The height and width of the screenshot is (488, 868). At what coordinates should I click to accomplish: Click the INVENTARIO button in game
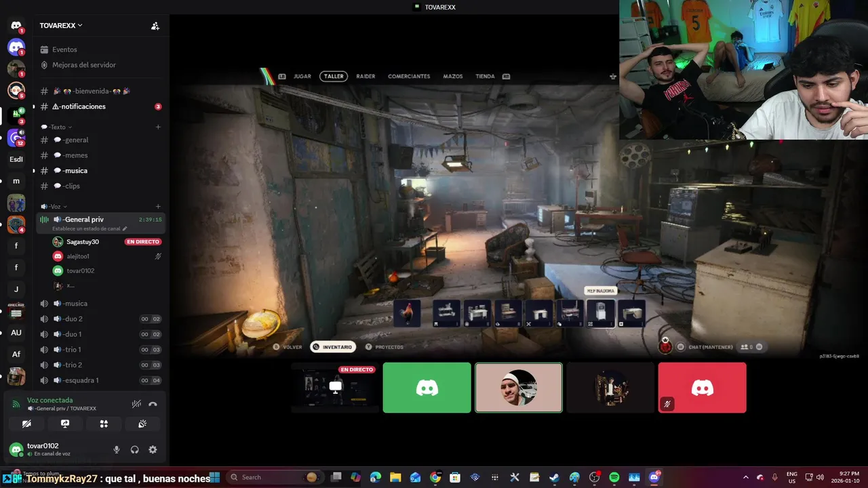333,347
